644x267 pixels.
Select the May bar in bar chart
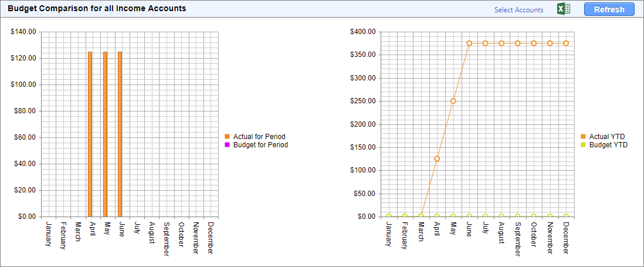click(105, 134)
